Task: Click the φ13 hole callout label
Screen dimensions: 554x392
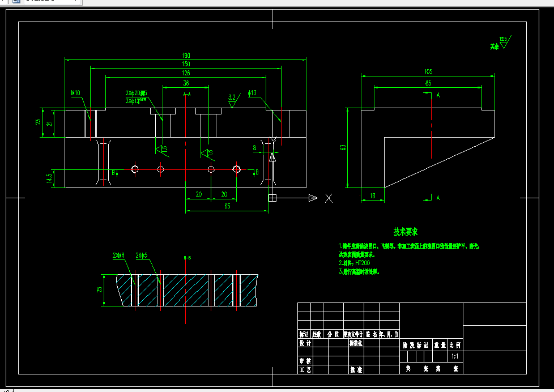Action: [x=252, y=93]
